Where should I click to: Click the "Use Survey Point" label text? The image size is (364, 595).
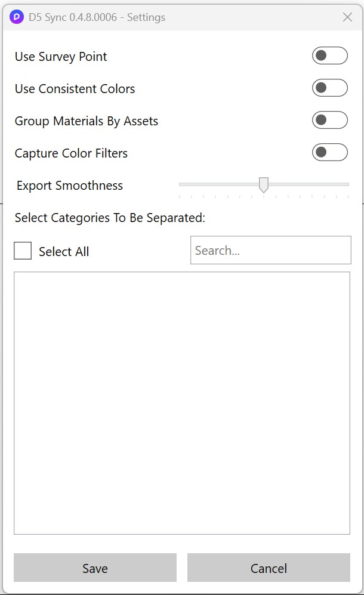click(x=61, y=57)
